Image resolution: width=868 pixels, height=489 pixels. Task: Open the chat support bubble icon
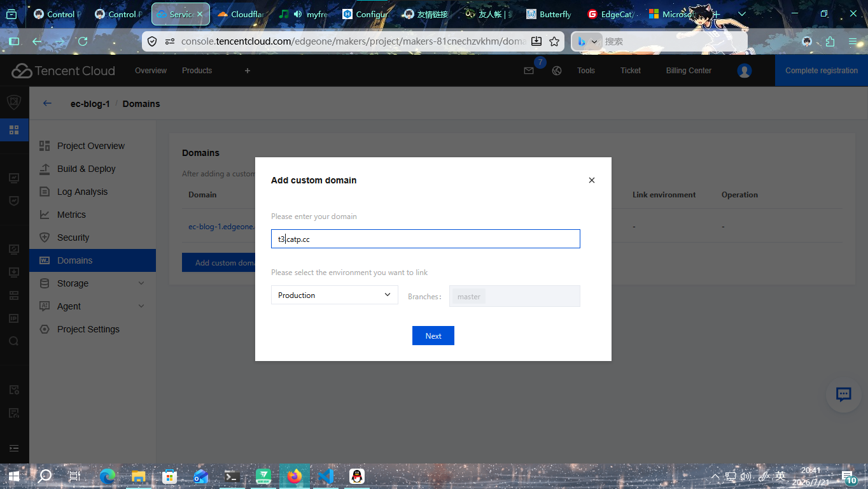[844, 394]
